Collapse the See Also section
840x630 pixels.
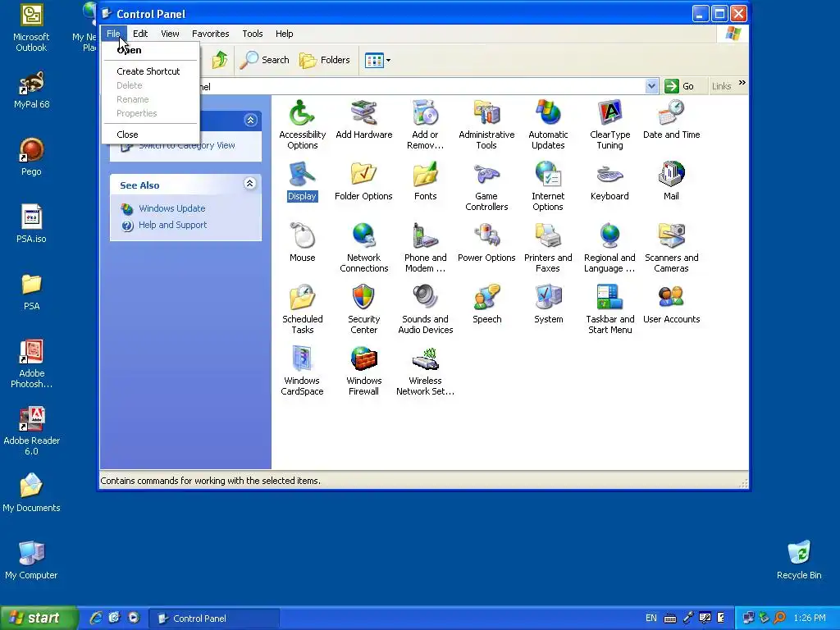click(249, 184)
